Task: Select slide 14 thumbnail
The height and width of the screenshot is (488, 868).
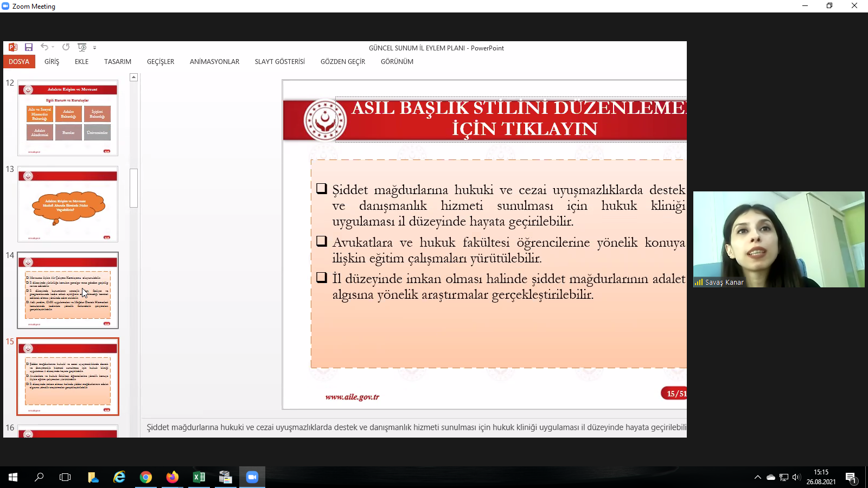Action: coord(68,290)
